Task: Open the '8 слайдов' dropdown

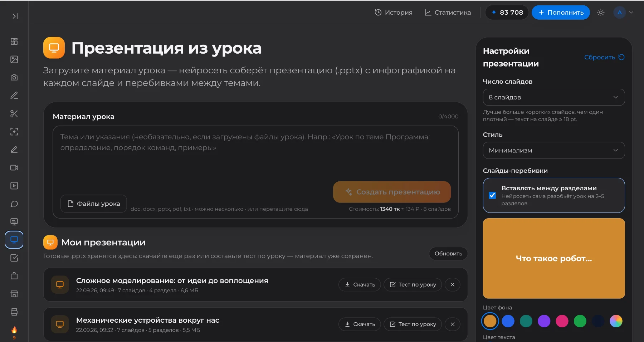Action: [x=554, y=97]
